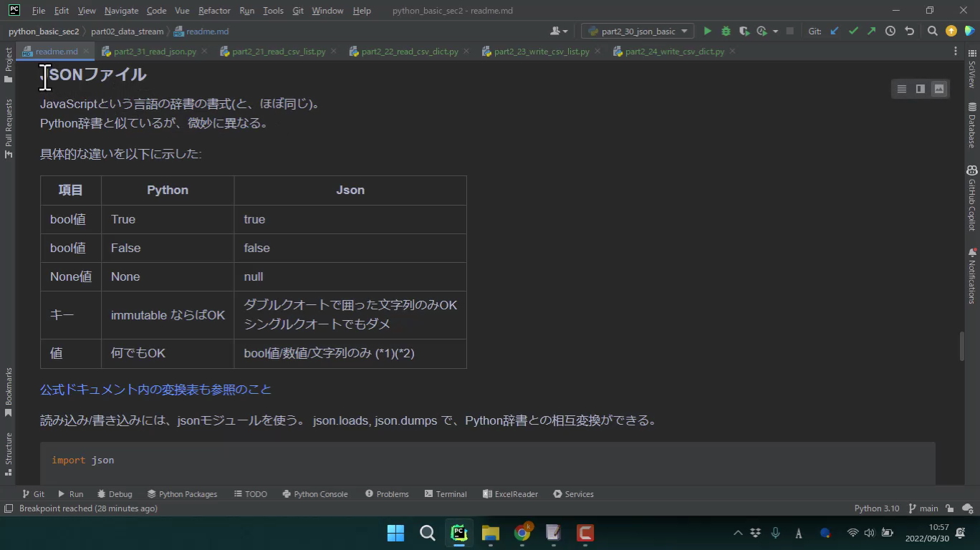980x550 pixels.
Task: Run the part2_30_json_basic configuration
Action: 707,31
